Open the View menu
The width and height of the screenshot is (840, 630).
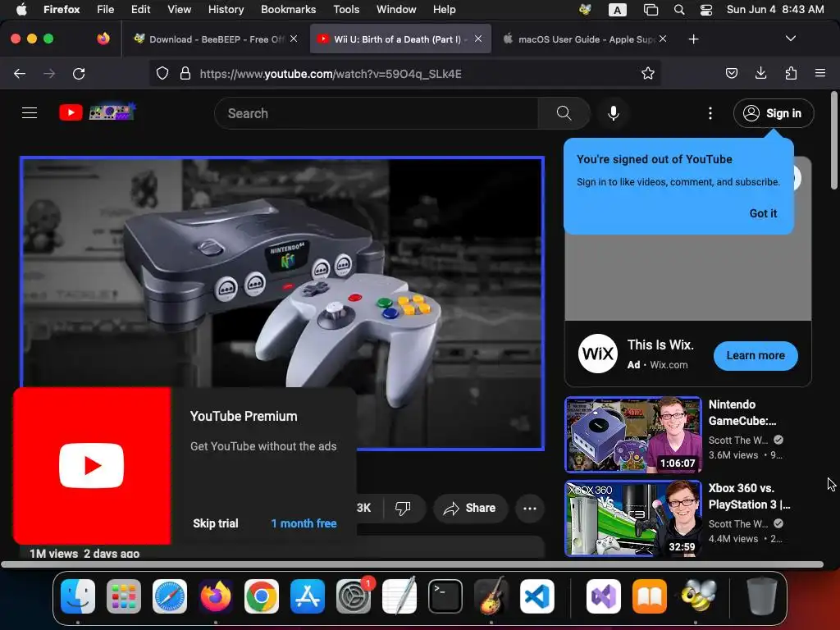179,9
